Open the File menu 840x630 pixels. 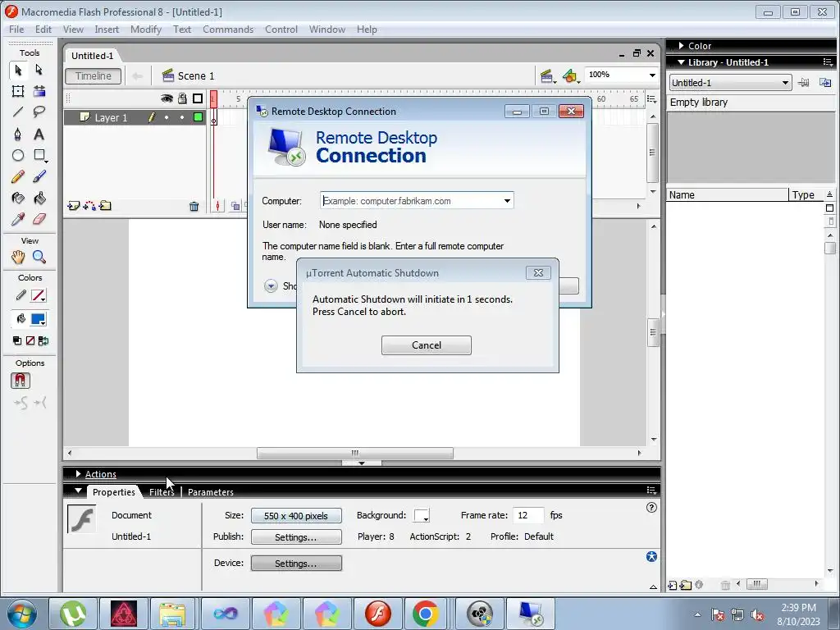click(x=16, y=30)
